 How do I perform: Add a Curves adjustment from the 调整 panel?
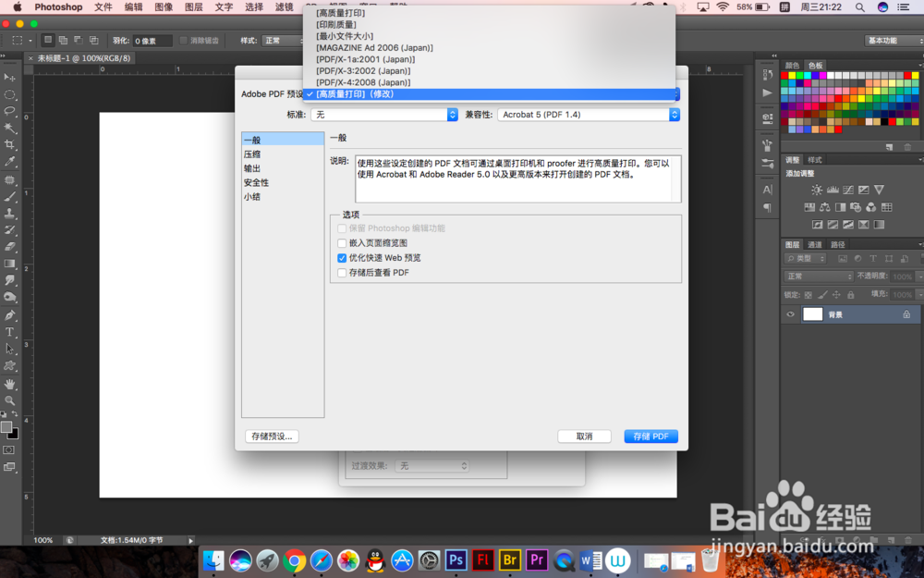[848, 190]
